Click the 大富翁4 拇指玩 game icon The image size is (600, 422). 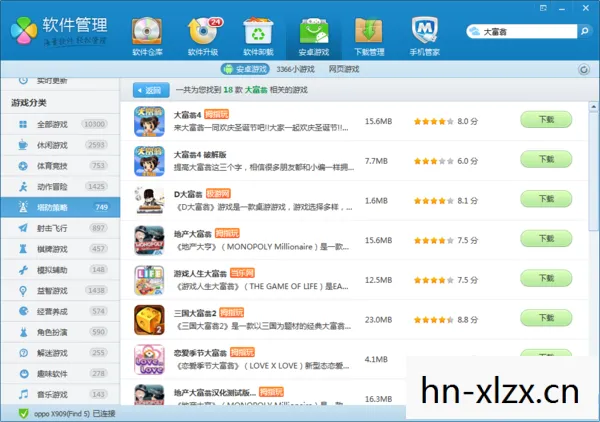(149, 121)
